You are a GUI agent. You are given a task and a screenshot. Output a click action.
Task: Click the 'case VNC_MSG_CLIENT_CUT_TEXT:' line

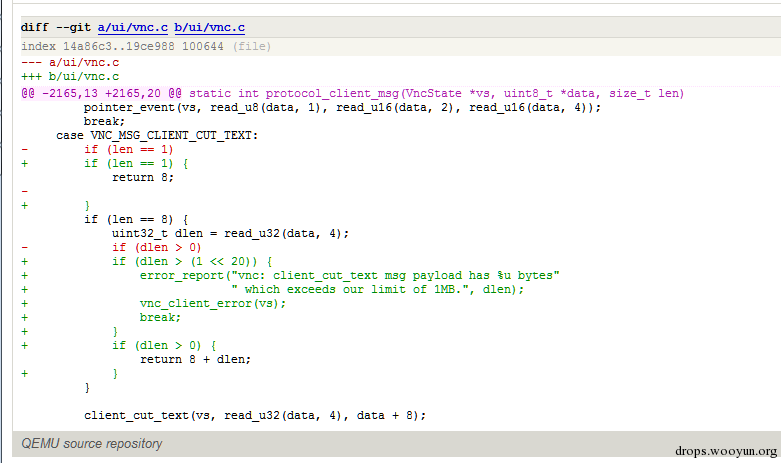coord(157,135)
